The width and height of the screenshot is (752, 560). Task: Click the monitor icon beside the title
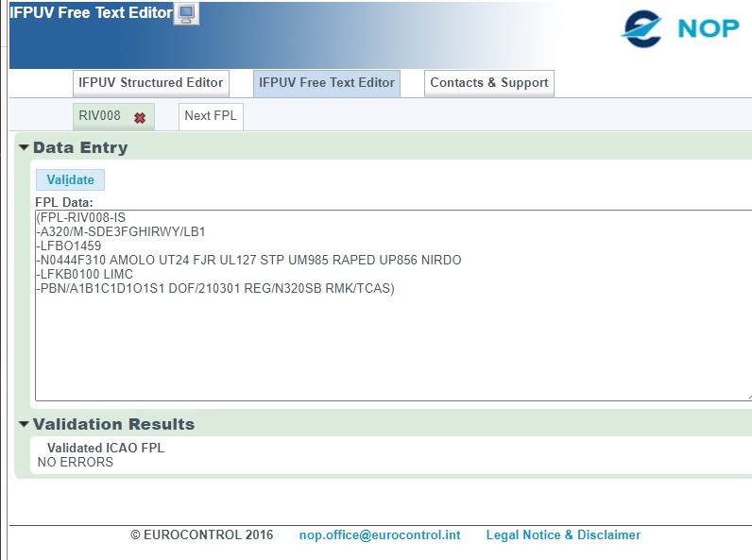[186, 14]
